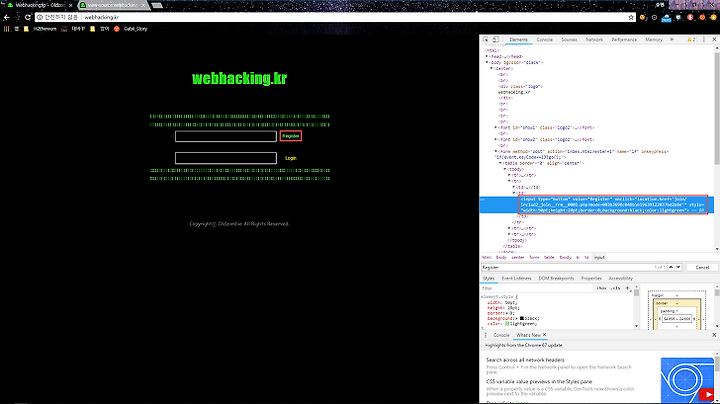Expand the font id show2 node
Screen dimensions: 720x404
(x=496, y=140)
